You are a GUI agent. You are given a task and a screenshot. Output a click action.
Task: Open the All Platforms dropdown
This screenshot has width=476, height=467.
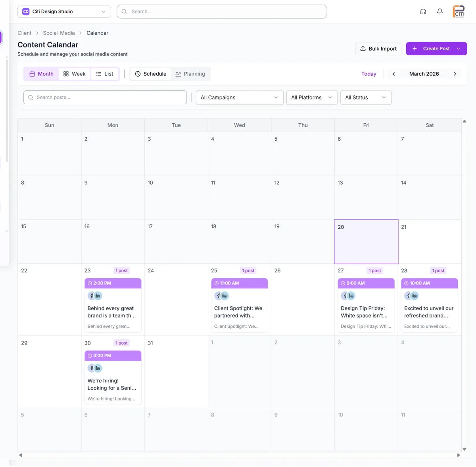click(x=312, y=97)
